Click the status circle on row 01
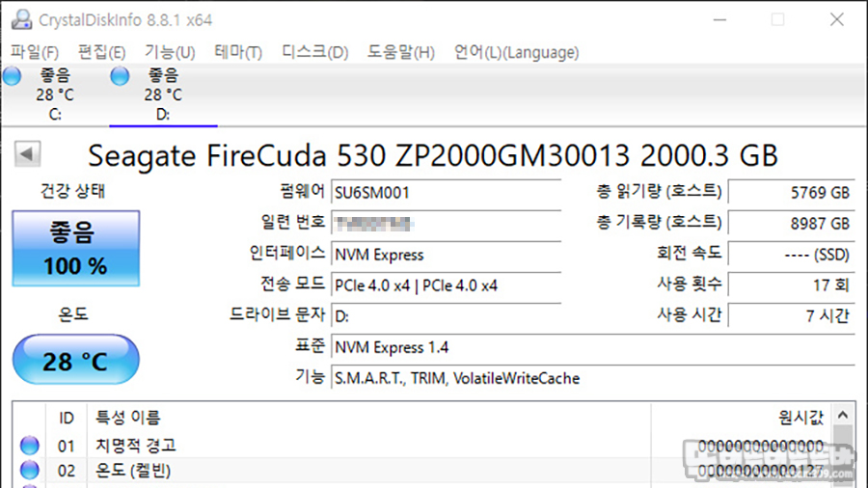868x488 pixels. click(29, 446)
